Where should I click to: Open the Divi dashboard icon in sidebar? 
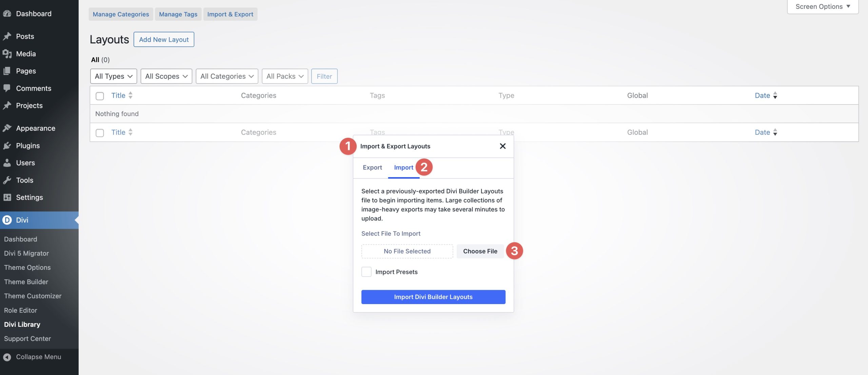tap(7, 220)
